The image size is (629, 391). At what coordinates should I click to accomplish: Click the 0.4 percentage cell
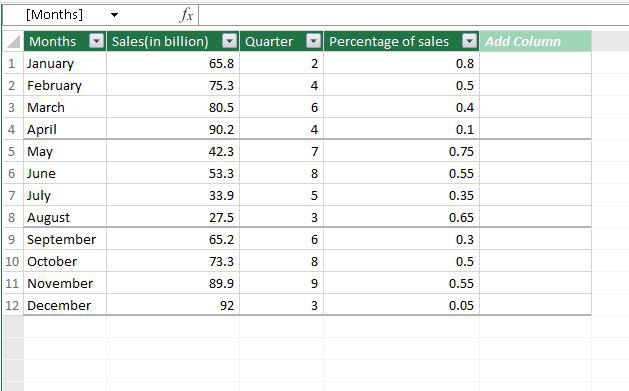[402, 107]
